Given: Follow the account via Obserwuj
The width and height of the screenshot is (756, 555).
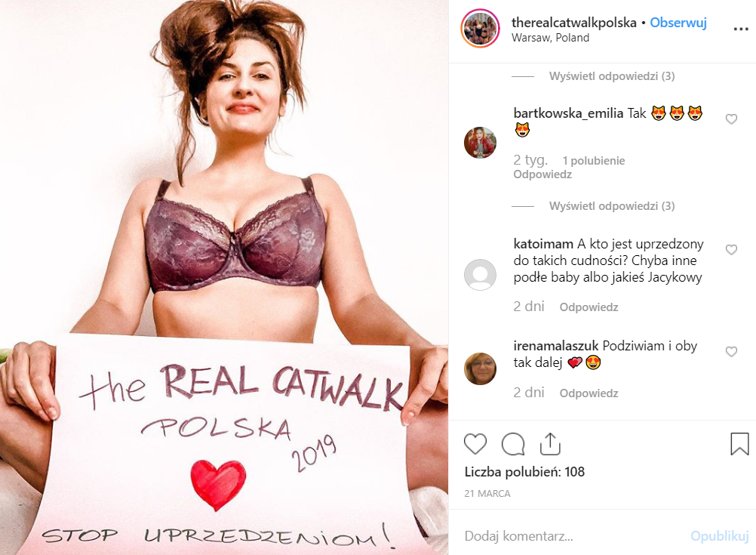Looking at the screenshot, I should [678, 23].
